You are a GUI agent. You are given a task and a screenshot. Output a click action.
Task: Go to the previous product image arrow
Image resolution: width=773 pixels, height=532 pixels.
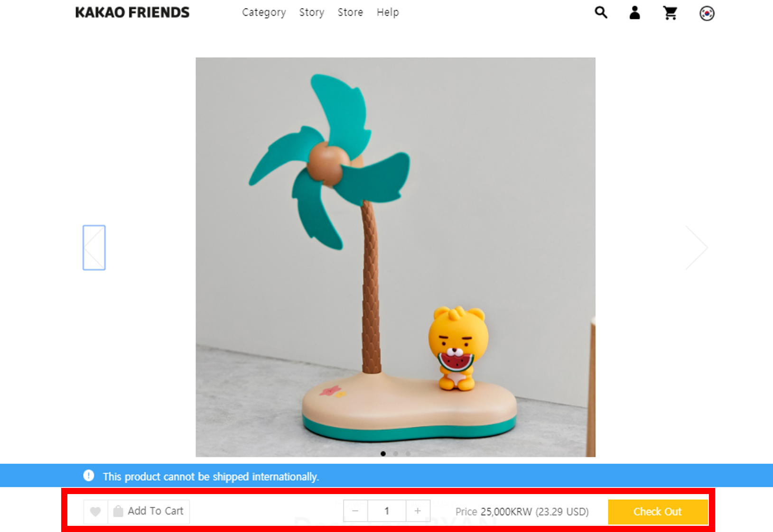(x=94, y=248)
